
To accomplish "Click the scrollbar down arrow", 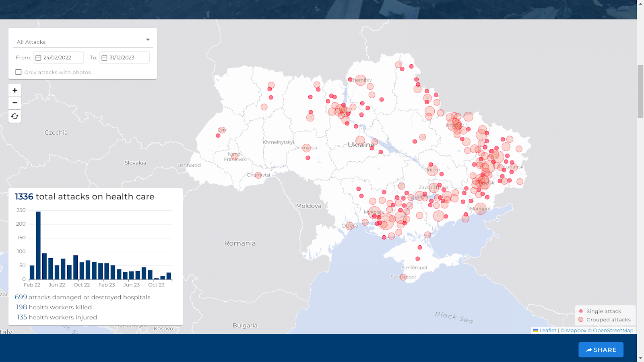I will (x=640, y=358).
